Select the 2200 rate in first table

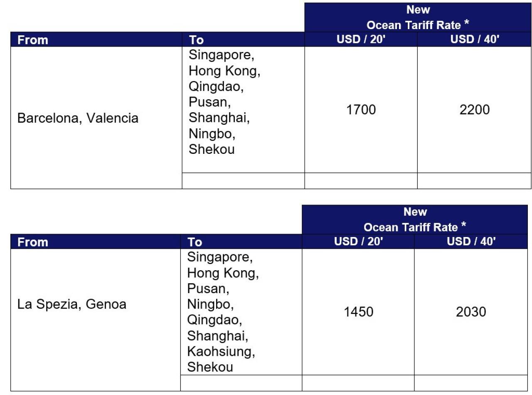coord(474,110)
